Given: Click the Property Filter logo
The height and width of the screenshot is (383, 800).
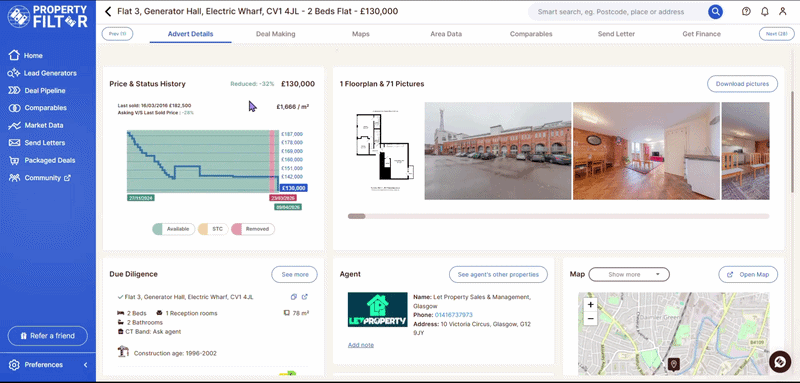Looking at the screenshot, I should (x=47, y=16).
